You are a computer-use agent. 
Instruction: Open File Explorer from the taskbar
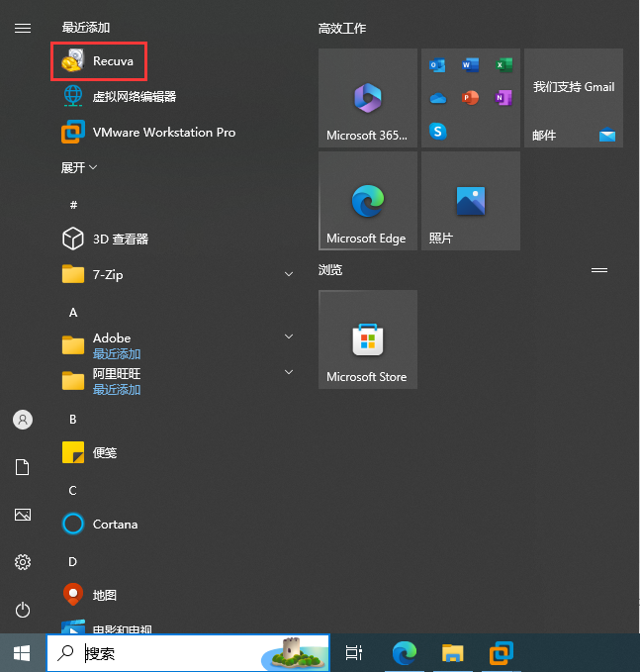(x=453, y=653)
